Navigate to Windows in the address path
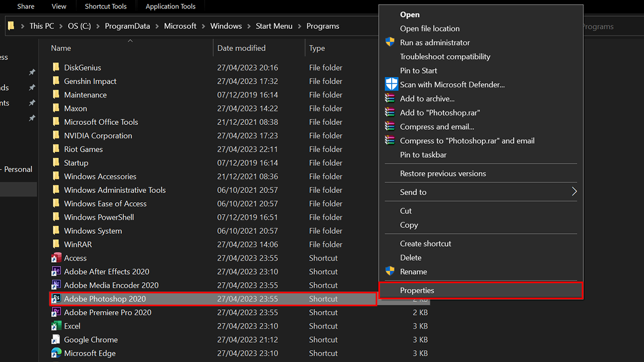This screenshot has width=644, height=362. coord(226,26)
